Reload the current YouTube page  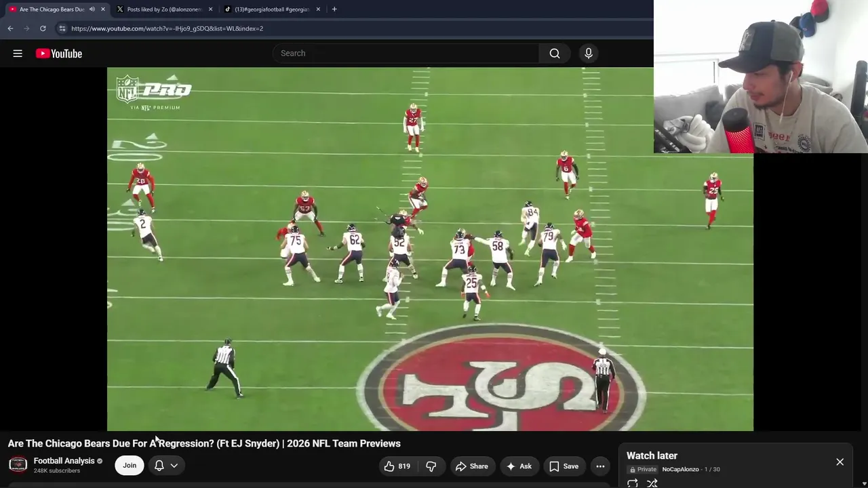pyautogui.click(x=43, y=28)
